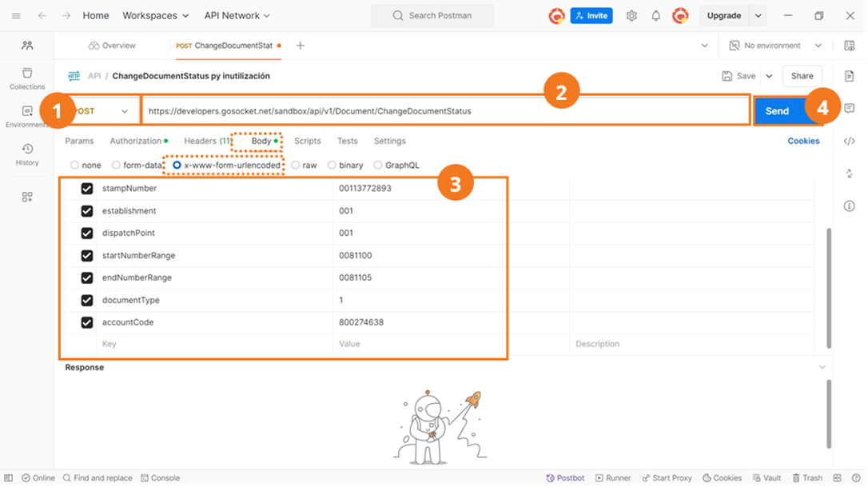Image resolution: width=868 pixels, height=487 pixels.
Task: Go back with the left arrow
Action: (42, 15)
